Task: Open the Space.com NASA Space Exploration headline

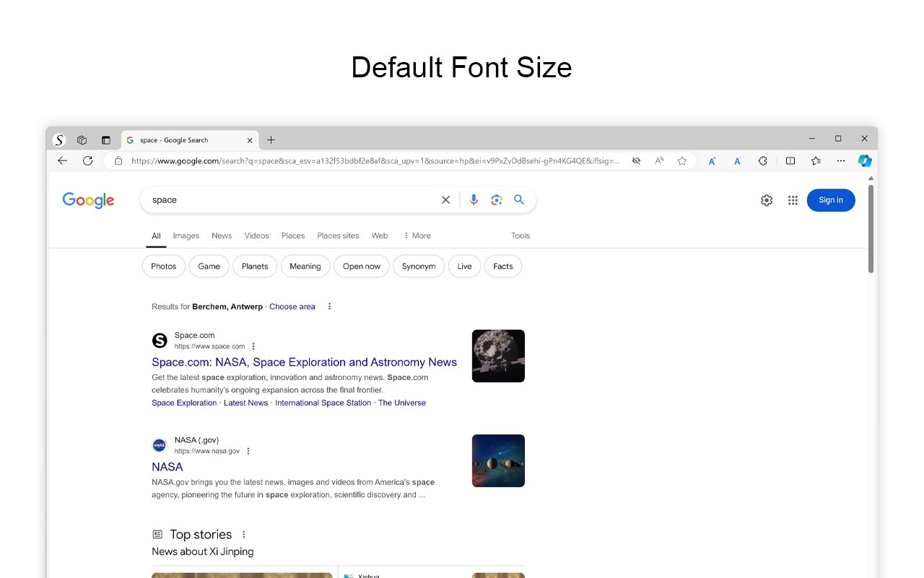Action: click(304, 362)
